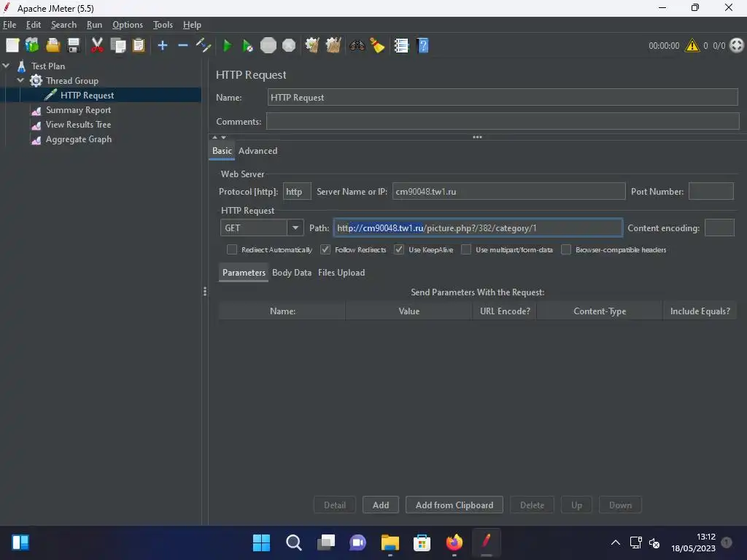
Task: Click the Path input field
Action: [479, 228]
